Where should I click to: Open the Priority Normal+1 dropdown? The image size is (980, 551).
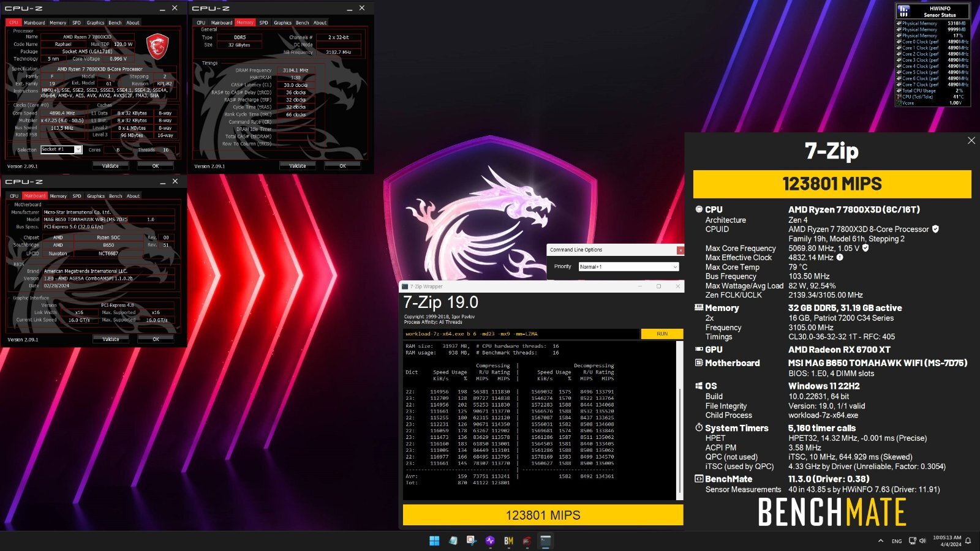[x=628, y=267]
